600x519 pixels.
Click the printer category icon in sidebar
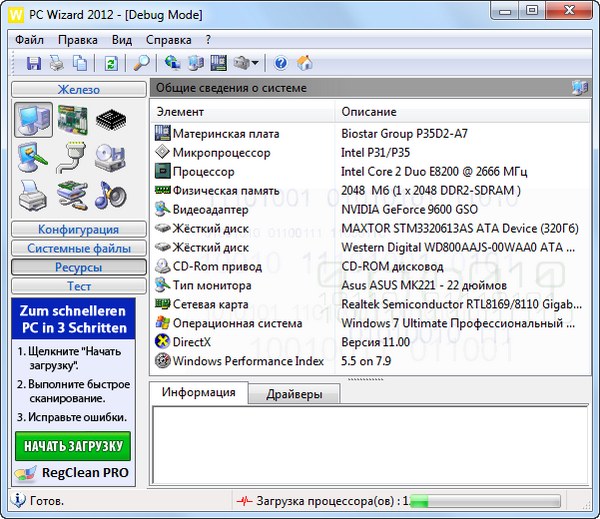click(33, 194)
